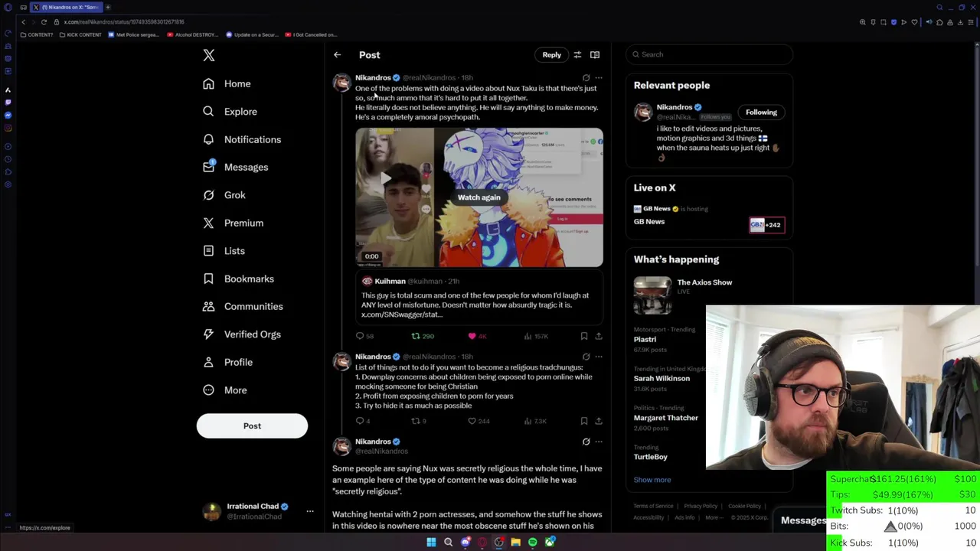Viewport: 980px width, 551px height.
Task: Open reader view icon in post header
Action: [595, 55]
